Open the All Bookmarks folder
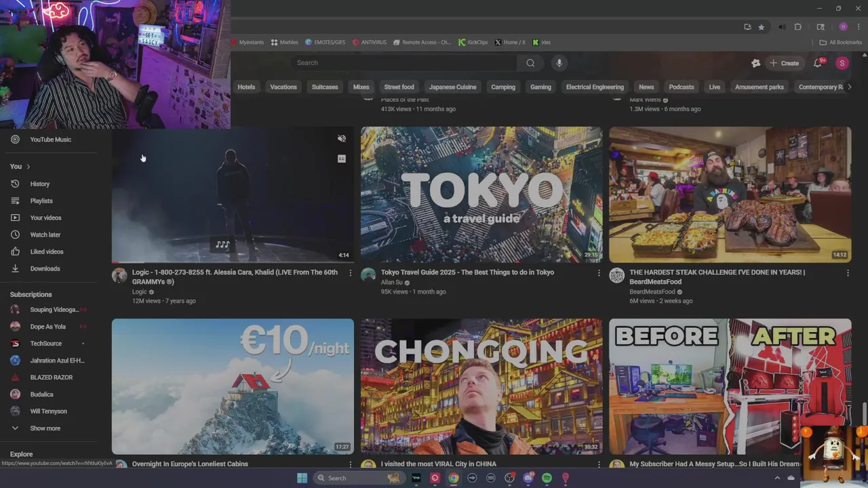 point(840,42)
